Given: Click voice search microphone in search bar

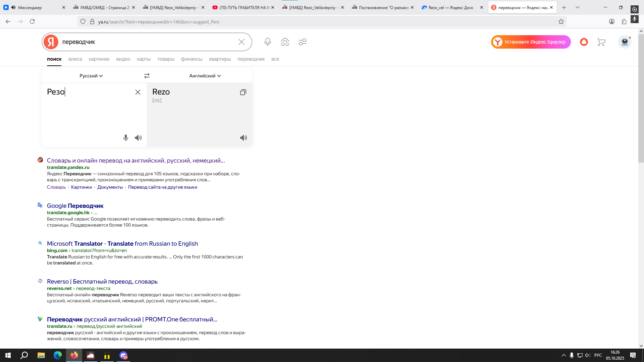Looking at the screenshot, I should point(268,42).
